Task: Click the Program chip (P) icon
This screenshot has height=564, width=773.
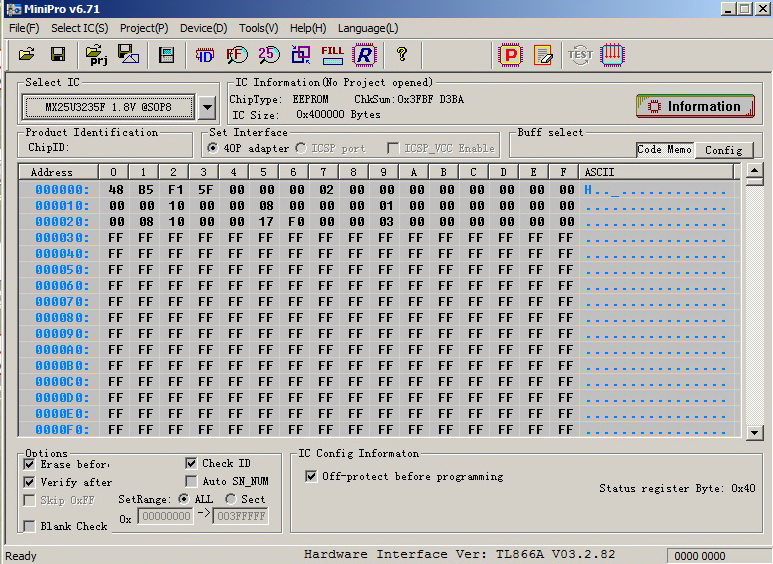Action: click(x=511, y=55)
